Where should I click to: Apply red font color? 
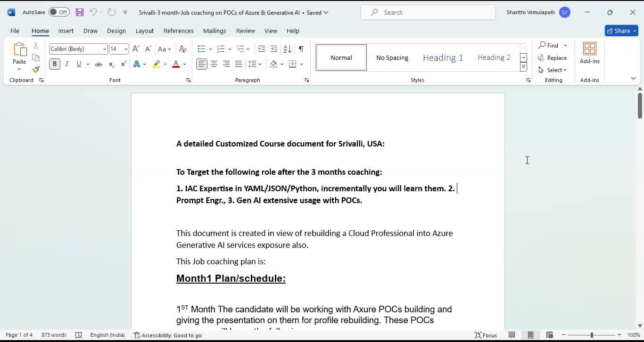click(176, 64)
